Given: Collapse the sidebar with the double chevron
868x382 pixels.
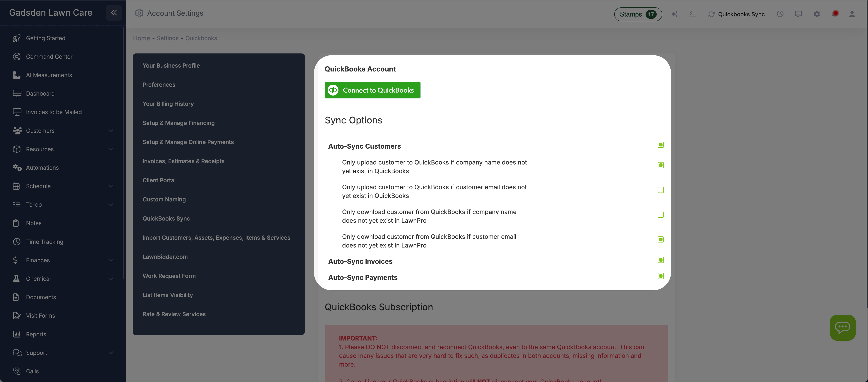Looking at the screenshot, I should point(114,13).
